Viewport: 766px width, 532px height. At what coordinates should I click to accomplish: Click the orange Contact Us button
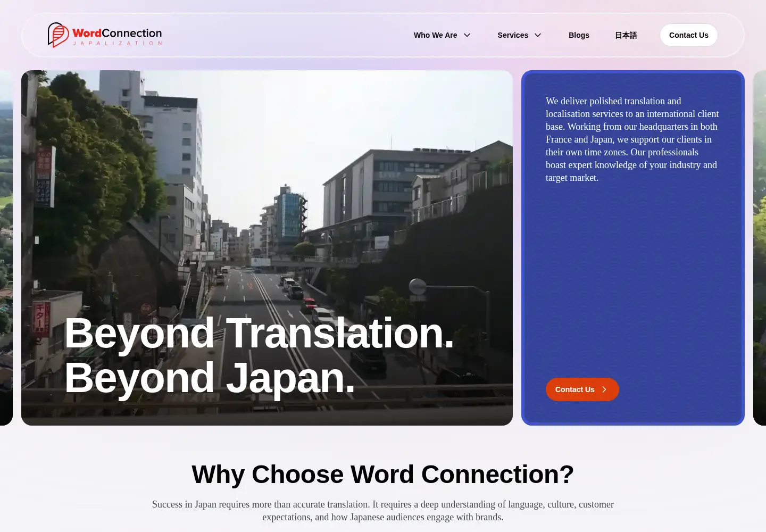pyautogui.click(x=582, y=389)
